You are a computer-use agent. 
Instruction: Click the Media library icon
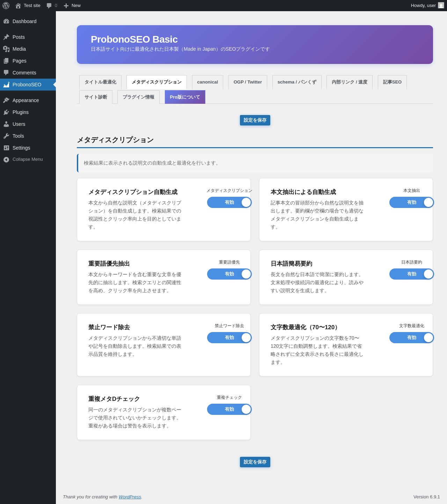click(6, 49)
